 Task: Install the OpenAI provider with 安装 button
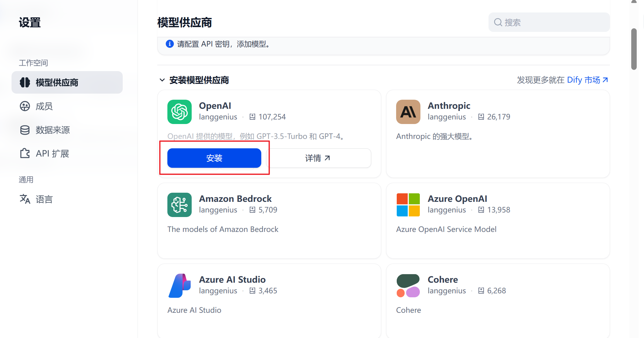(x=214, y=158)
